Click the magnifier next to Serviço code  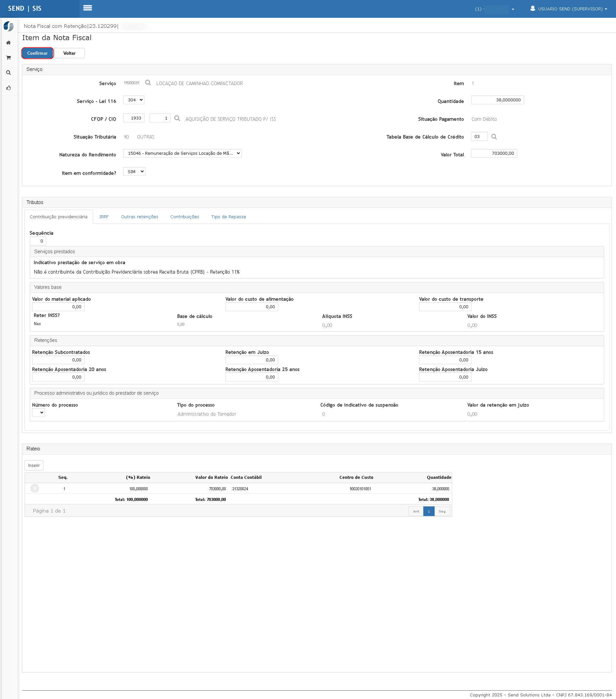tap(148, 83)
